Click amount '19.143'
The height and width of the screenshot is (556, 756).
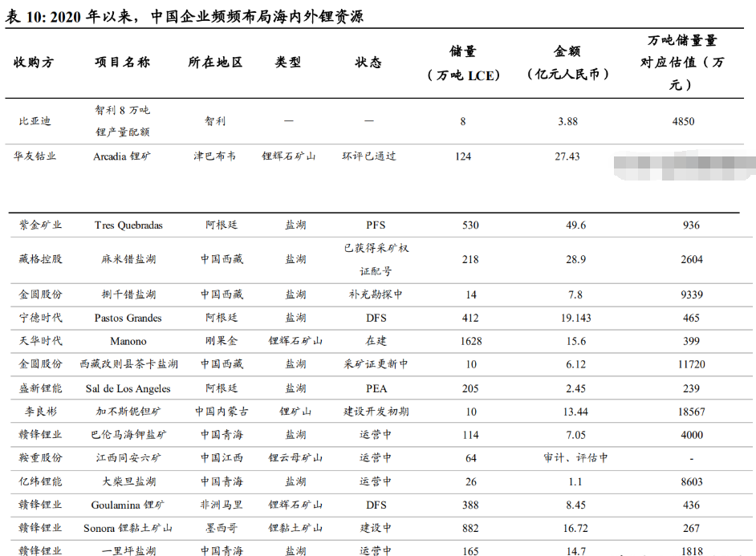tap(575, 318)
